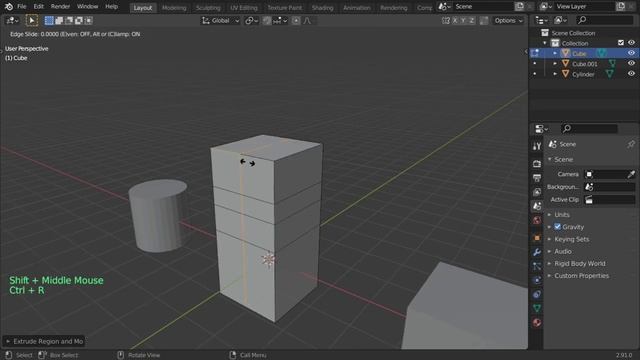Image resolution: width=640 pixels, height=360 pixels.
Task: Open the editor type selector in viewport header
Action: tap(12, 20)
